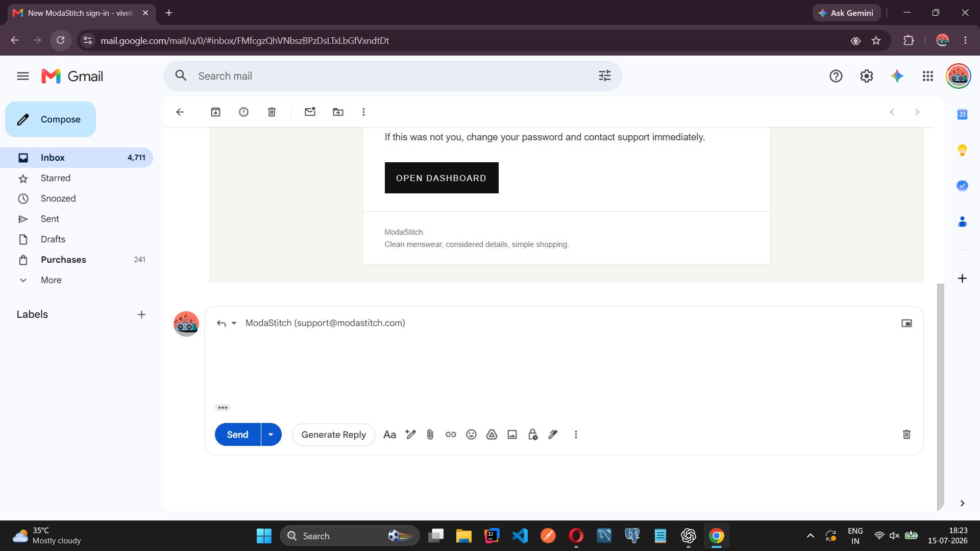Mark the email as unread

(310, 112)
